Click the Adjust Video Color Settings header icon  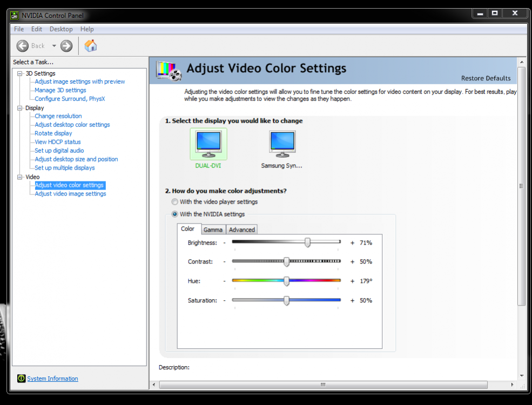(169, 71)
